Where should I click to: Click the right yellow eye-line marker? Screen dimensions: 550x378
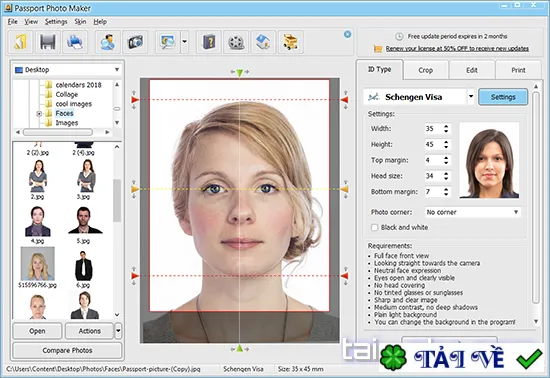click(x=344, y=189)
